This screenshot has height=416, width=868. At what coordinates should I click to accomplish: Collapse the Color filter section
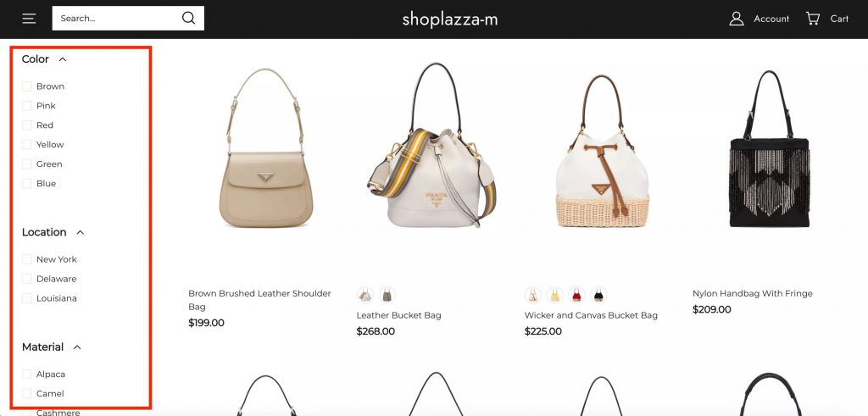point(63,59)
